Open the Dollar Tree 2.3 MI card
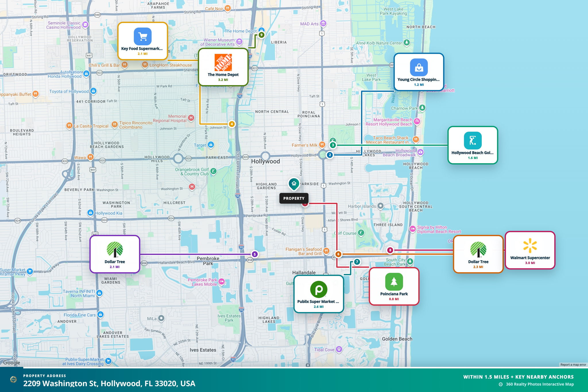The width and height of the screenshot is (588, 392). coord(478,254)
